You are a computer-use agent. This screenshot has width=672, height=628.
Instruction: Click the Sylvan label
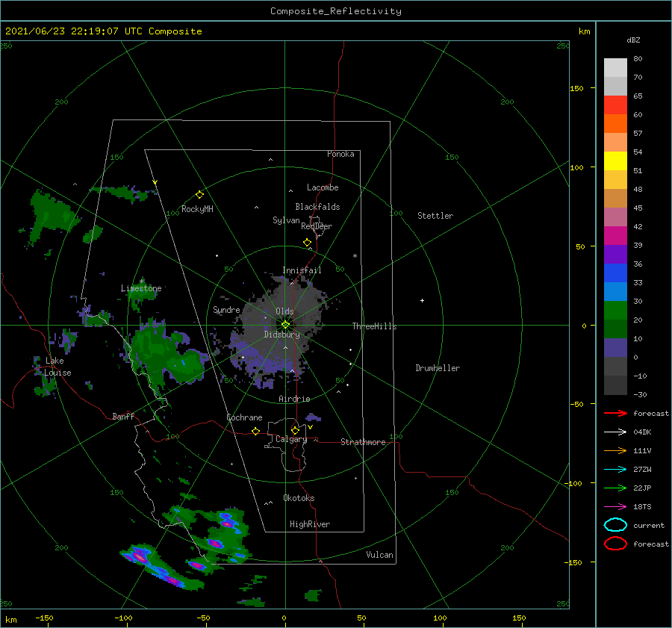click(x=286, y=220)
